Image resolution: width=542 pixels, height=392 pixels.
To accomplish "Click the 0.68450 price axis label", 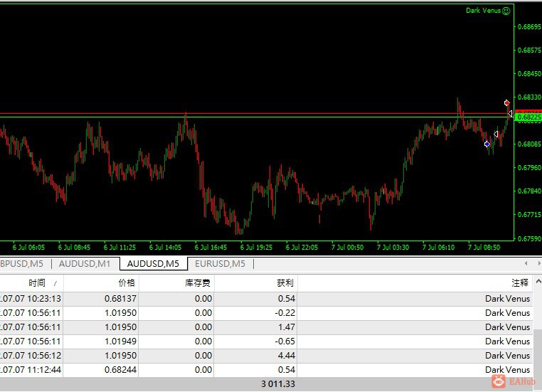I will point(529,73).
